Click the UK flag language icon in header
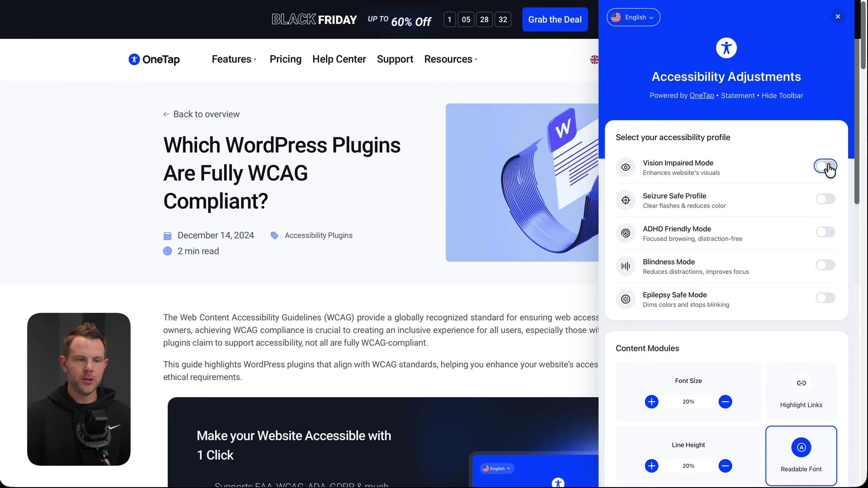The image size is (868, 488). 594,60
